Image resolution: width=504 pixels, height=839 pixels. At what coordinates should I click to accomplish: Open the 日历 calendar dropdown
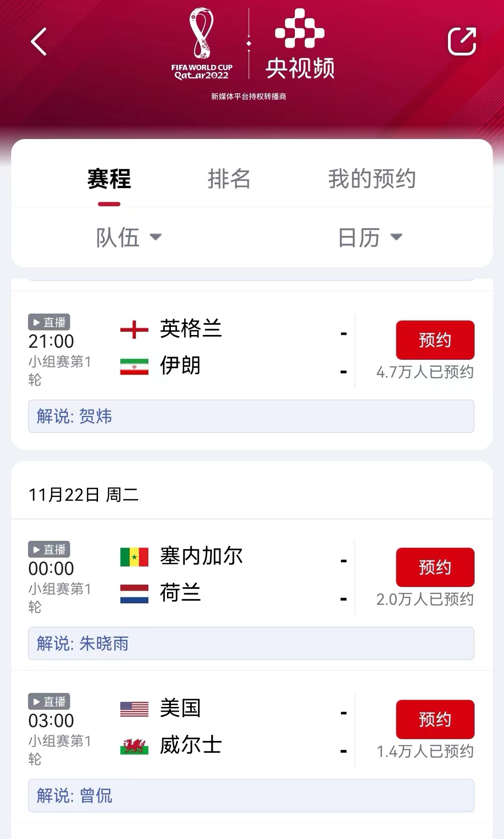coord(370,238)
